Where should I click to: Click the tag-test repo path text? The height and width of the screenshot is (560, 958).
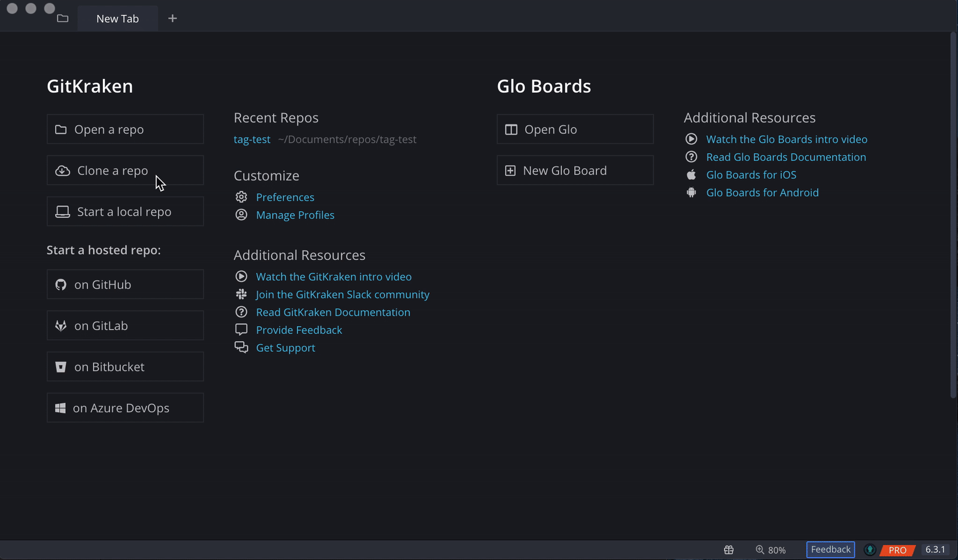pyautogui.click(x=347, y=139)
